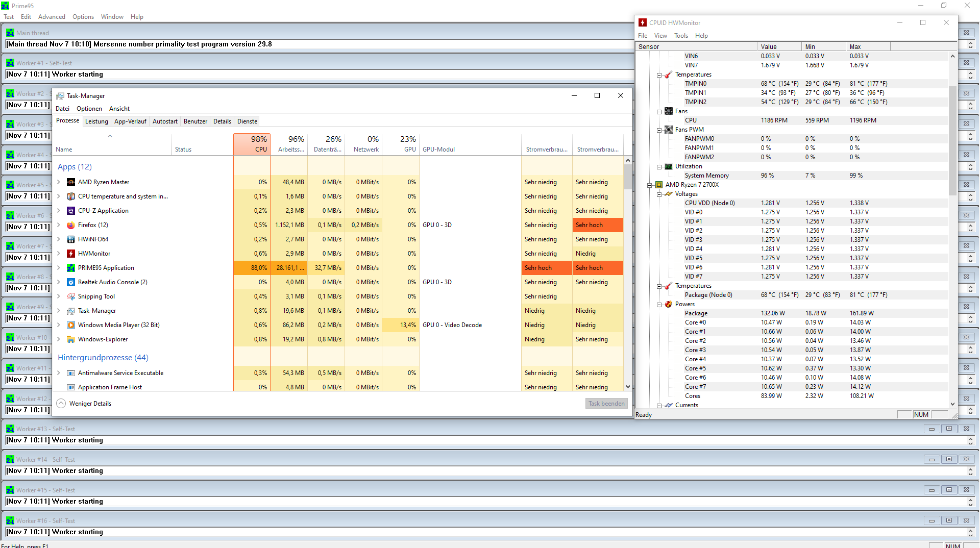The height and width of the screenshot is (548, 980).
Task: Open the View menu in HWMonitor
Action: (660, 36)
